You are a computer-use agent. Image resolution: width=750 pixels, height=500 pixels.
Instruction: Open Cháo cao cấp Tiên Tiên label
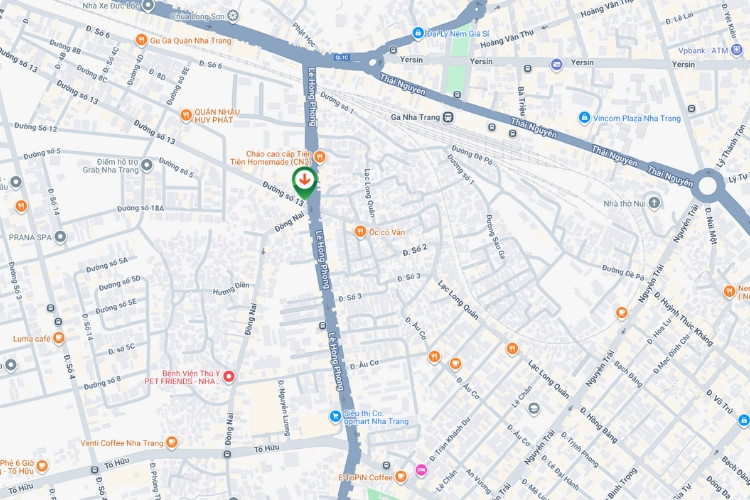click(x=271, y=158)
